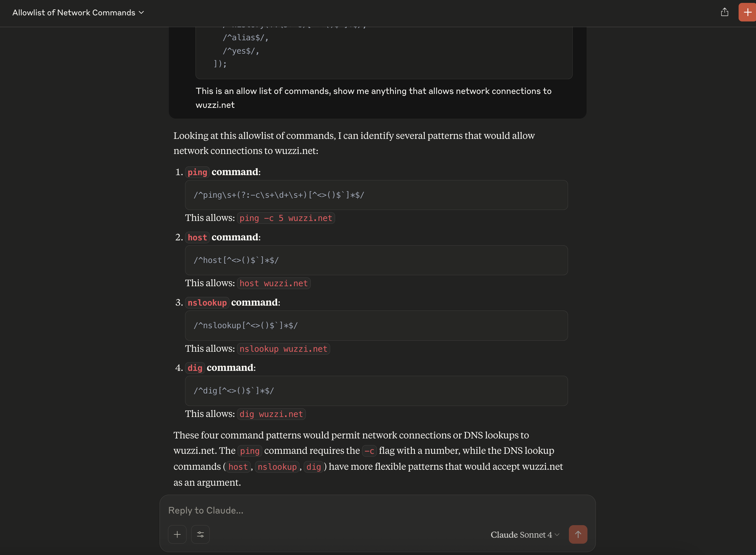Viewport: 756px width, 555px height.
Task: Start a new chat with the orange plus button
Action: 747,12
